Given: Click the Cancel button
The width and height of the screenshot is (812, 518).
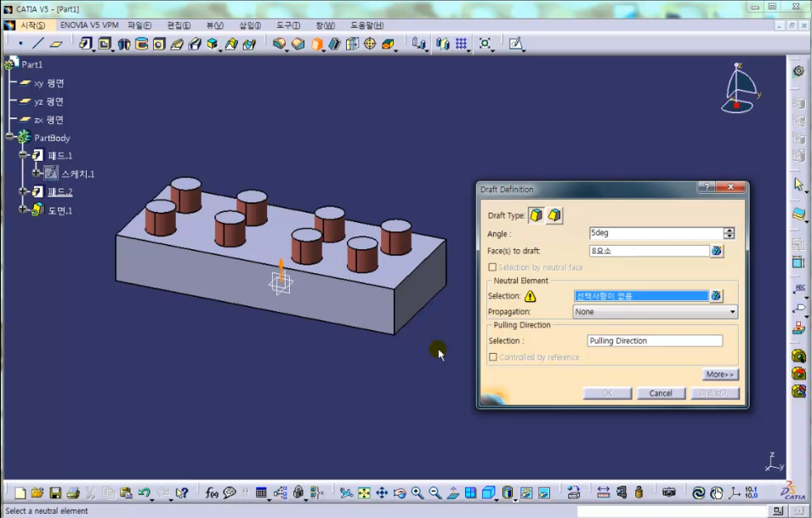Looking at the screenshot, I should tap(661, 393).
